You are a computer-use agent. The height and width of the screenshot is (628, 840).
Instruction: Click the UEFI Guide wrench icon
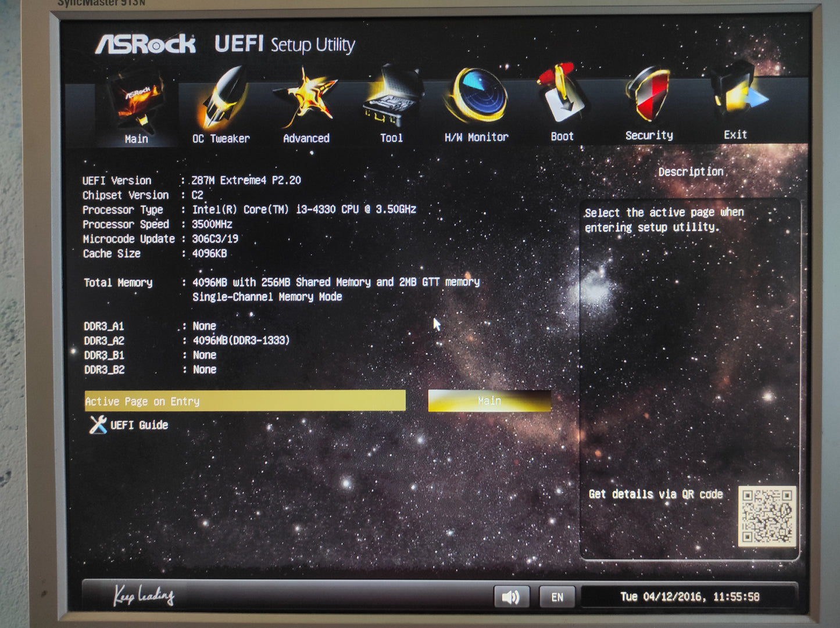coord(98,425)
